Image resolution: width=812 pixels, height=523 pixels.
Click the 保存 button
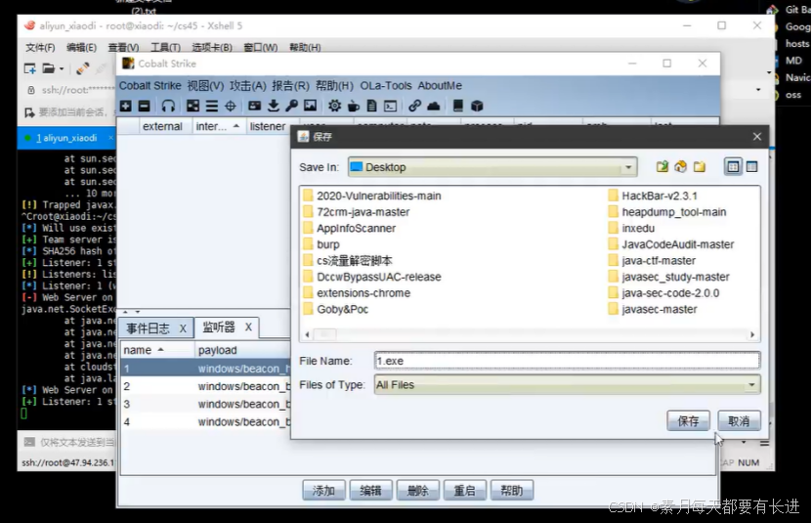click(688, 421)
